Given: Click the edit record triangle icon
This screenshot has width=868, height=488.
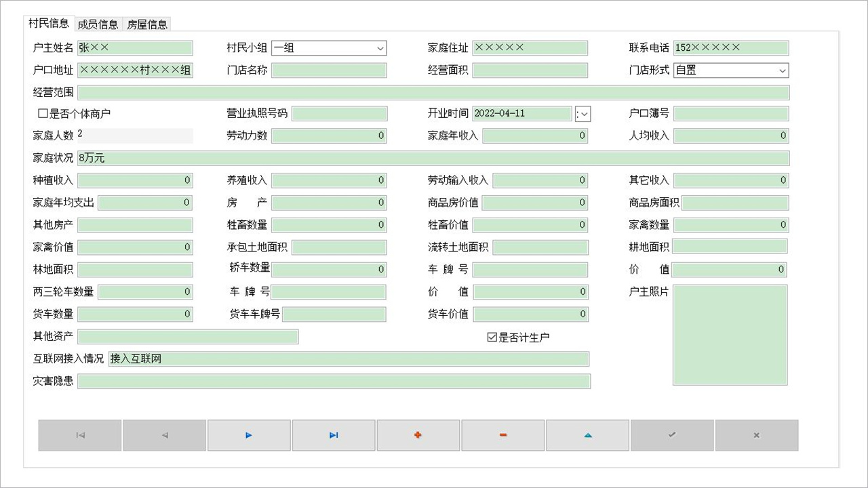Looking at the screenshot, I should [587, 435].
